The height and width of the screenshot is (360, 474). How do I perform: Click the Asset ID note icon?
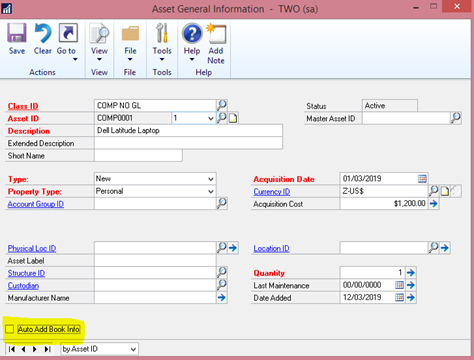point(233,118)
